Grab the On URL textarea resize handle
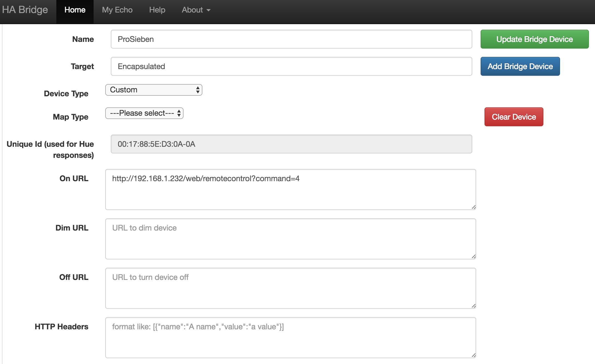This screenshot has width=595, height=364. click(x=474, y=207)
